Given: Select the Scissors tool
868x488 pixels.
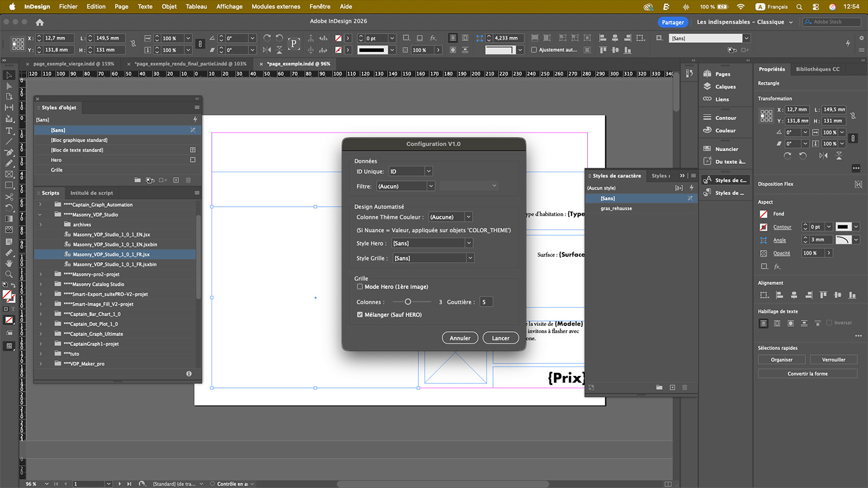Looking at the screenshot, I should pyautogui.click(x=9, y=196).
